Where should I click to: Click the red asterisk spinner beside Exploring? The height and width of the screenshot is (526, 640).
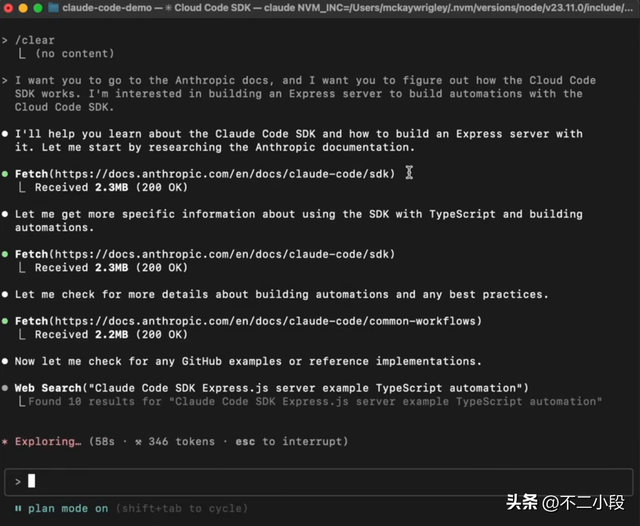[x=5, y=442]
